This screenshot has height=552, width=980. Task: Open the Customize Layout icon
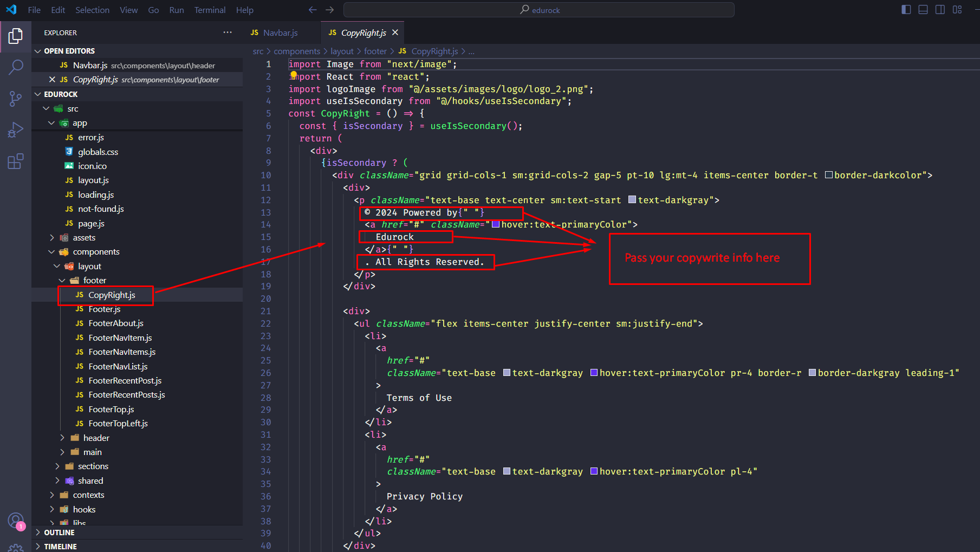pyautogui.click(x=957, y=10)
